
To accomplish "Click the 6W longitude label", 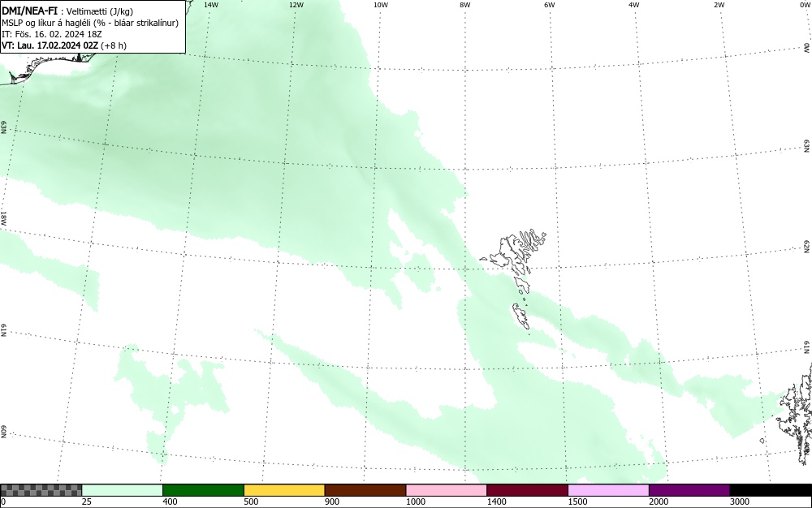I will [550, 5].
